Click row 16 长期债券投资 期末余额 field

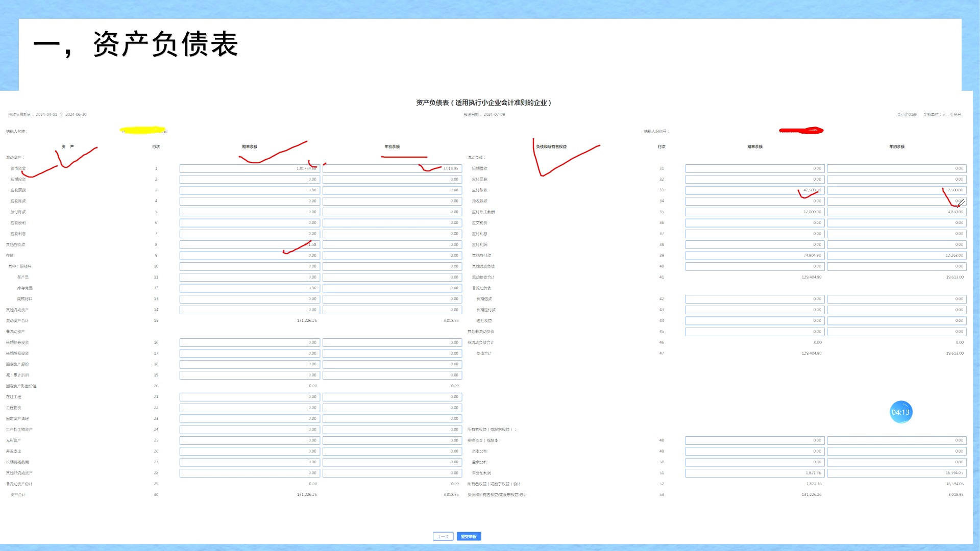click(x=250, y=343)
